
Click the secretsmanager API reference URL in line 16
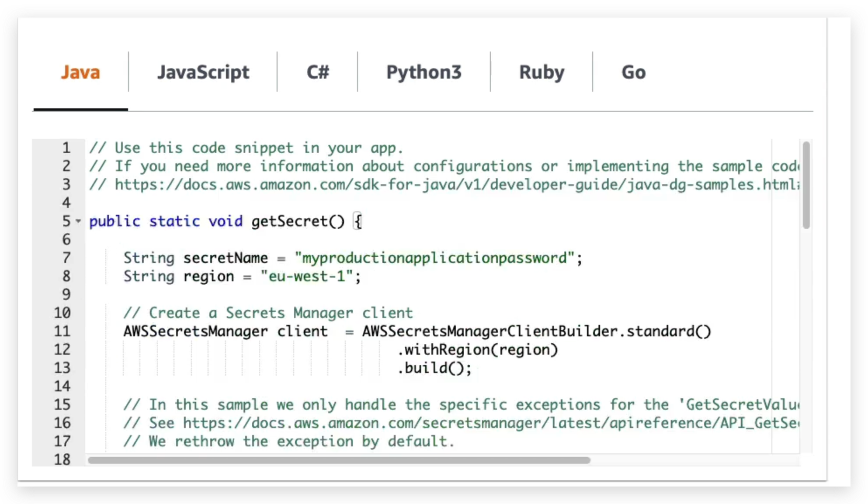coord(481,423)
